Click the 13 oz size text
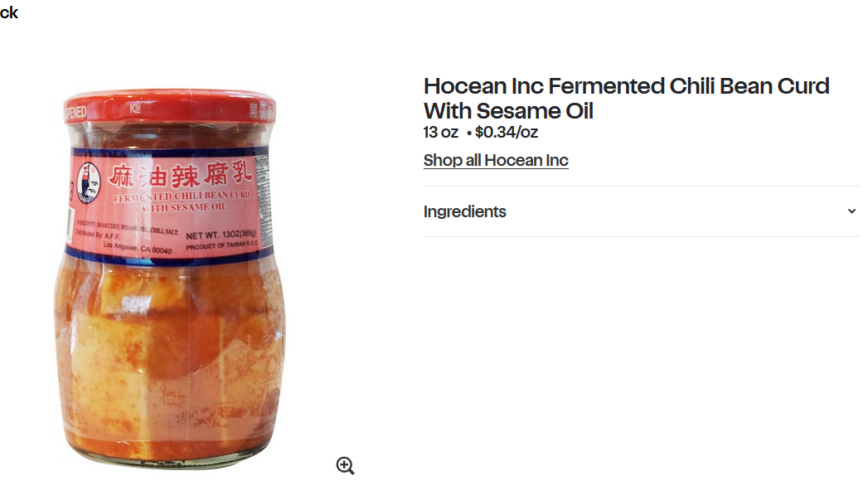Image resolution: width=868 pixels, height=495 pixels. pyautogui.click(x=441, y=133)
